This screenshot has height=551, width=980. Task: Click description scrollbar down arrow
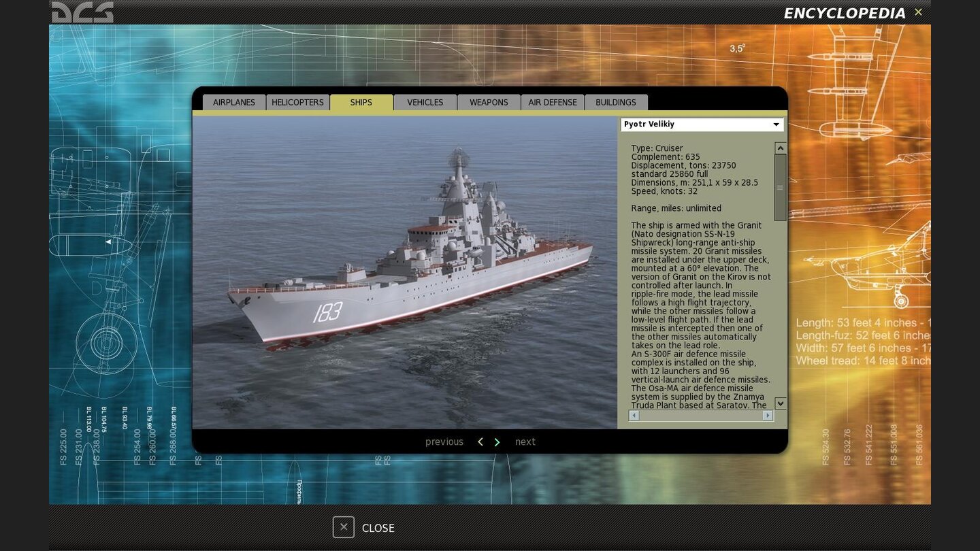click(x=781, y=403)
